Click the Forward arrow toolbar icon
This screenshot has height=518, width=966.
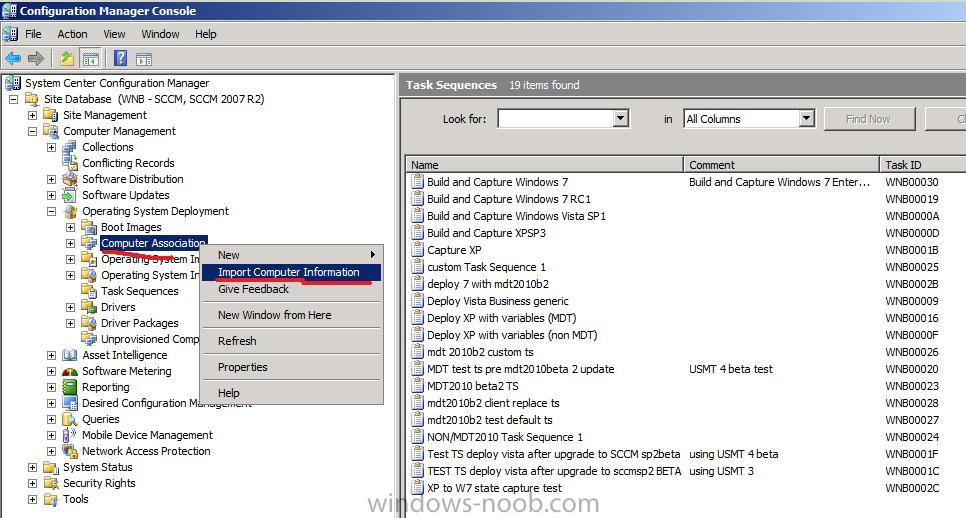point(36,59)
